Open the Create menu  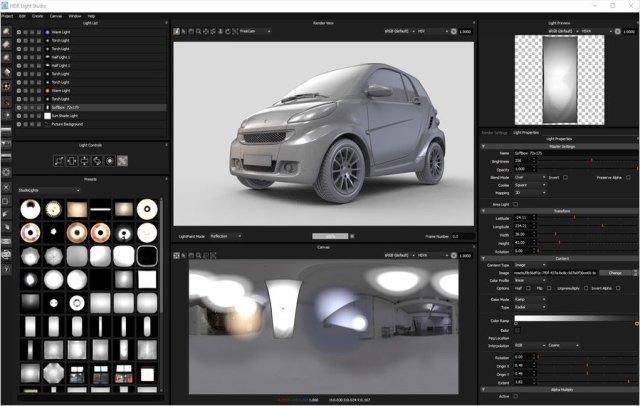click(38, 16)
